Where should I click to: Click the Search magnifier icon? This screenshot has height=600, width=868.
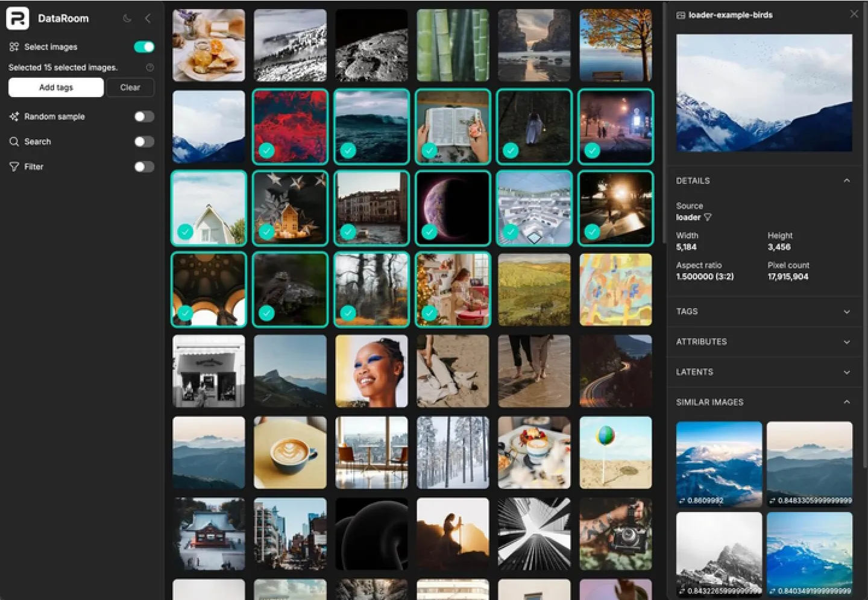coord(14,142)
